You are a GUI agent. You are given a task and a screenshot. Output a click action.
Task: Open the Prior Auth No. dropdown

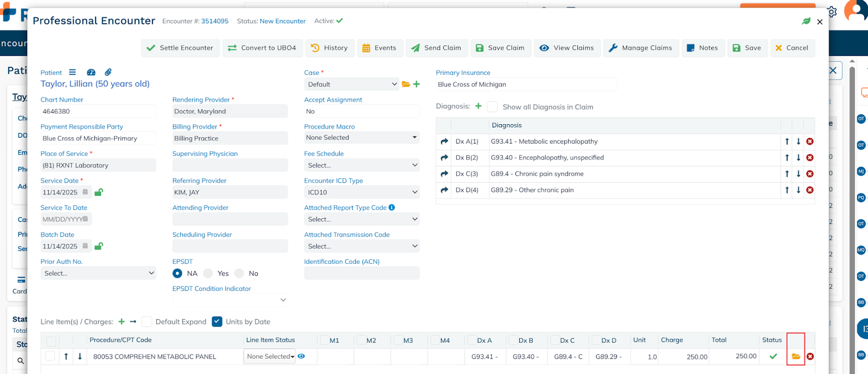click(x=98, y=273)
